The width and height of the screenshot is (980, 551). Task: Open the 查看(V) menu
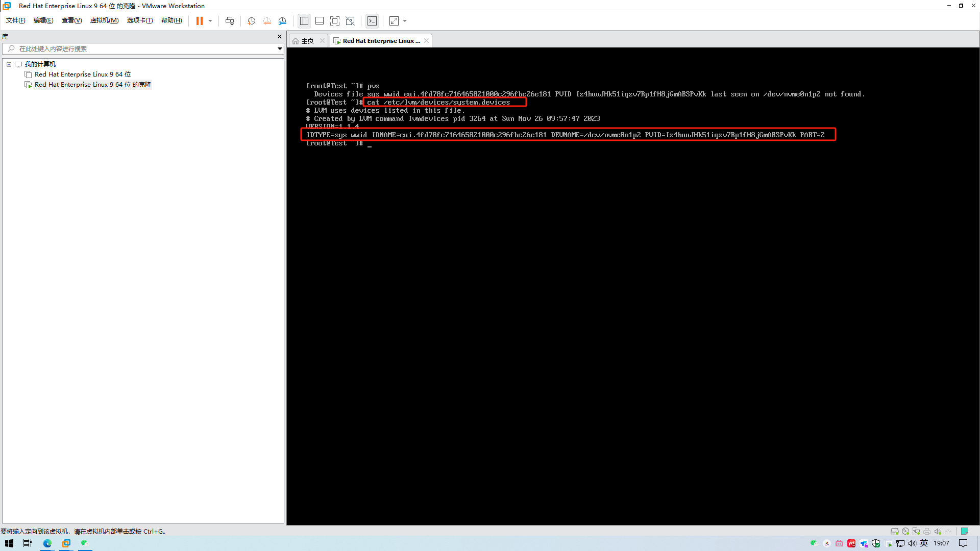pos(71,20)
